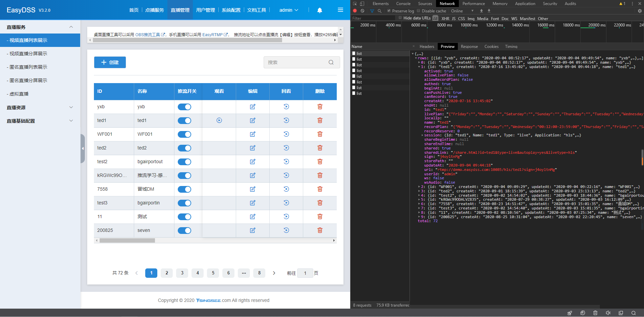The width and height of the screenshot is (644, 317).
Task: Delete the test2 row with trash icon
Action: pyautogui.click(x=320, y=162)
